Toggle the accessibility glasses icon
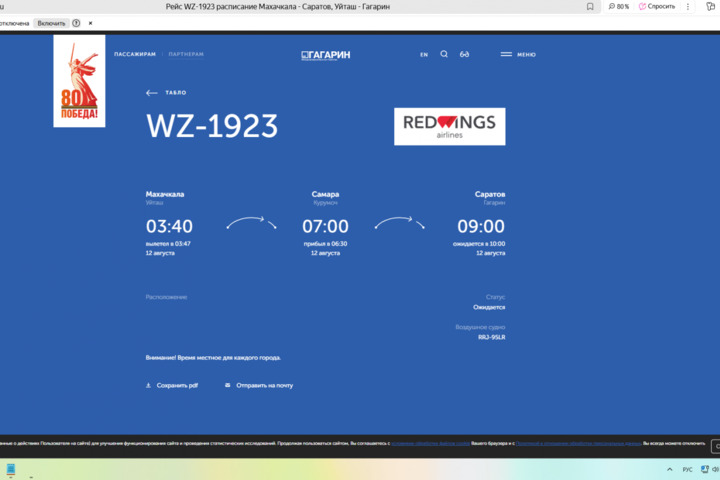The width and height of the screenshot is (720, 480). (x=464, y=54)
